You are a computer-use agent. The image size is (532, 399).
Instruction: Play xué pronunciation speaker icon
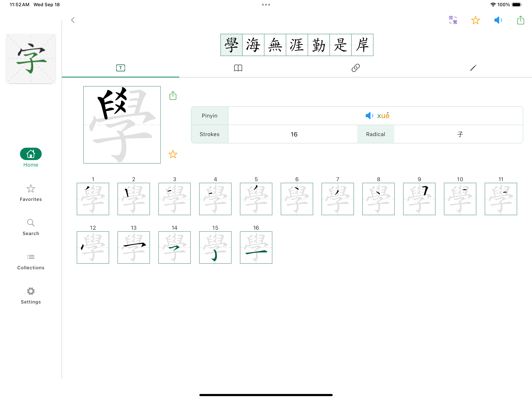(x=369, y=116)
